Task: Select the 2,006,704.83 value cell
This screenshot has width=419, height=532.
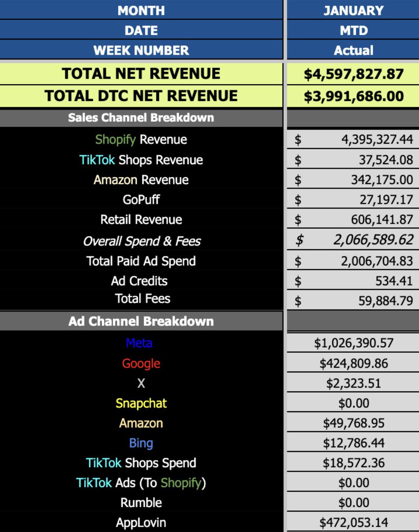Action: [353, 261]
